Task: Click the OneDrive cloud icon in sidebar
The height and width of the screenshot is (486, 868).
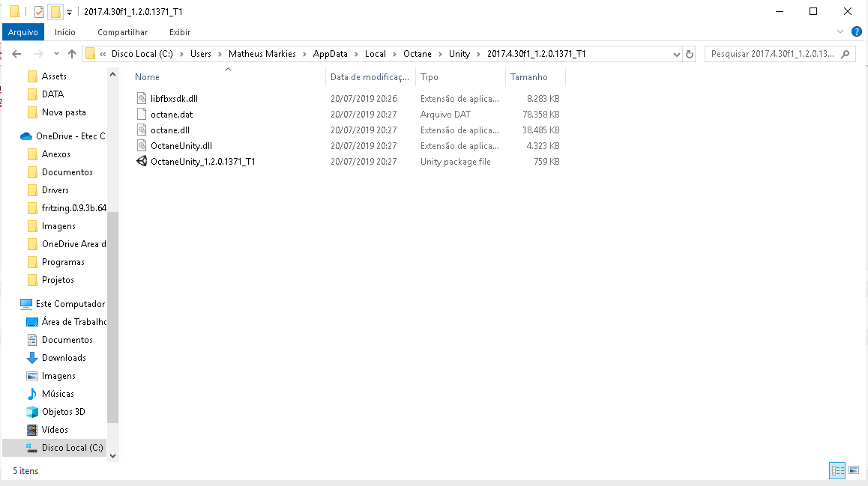Action: [26, 136]
